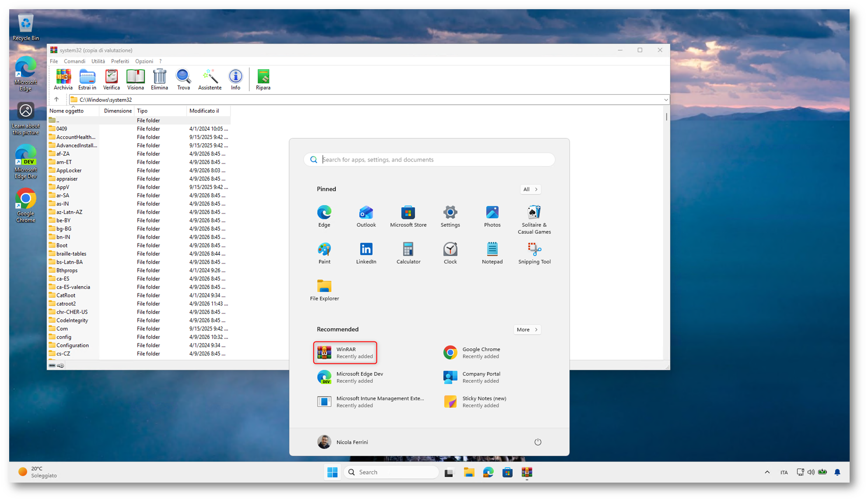The image size is (868, 501).
Task: Open the Opzioni menu
Action: pos(144,61)
